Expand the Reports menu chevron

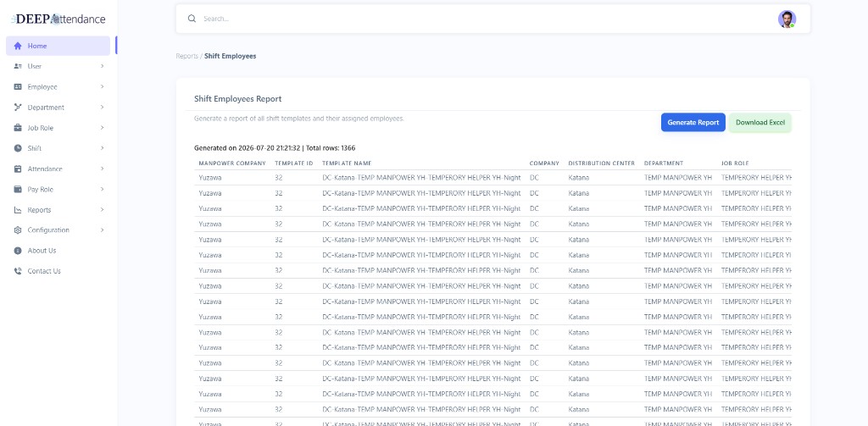coord(103,210)
